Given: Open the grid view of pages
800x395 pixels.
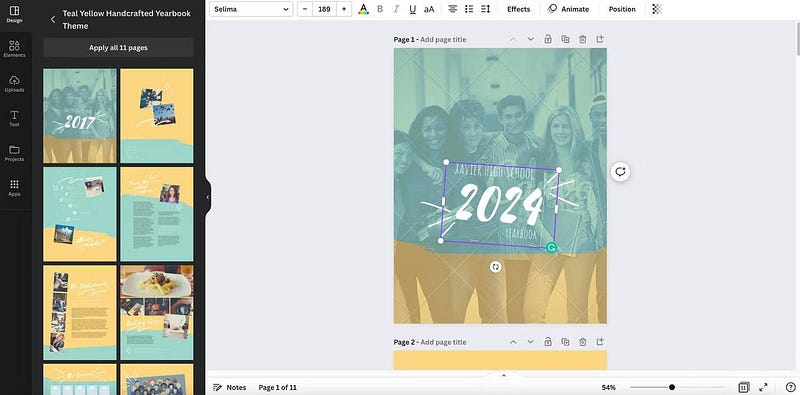Looking at the screenshot, I should tap(743, 387).
